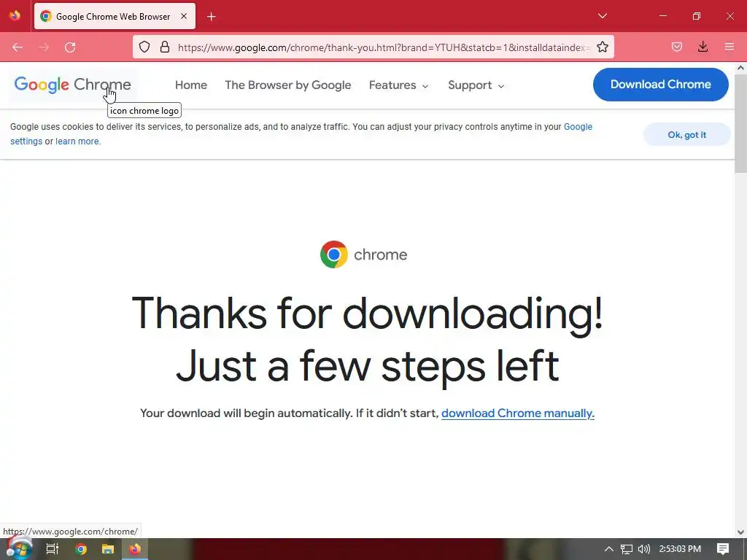
Task: Go back with the back arrow
Action: pyautogui.click(x=18, y=47)
